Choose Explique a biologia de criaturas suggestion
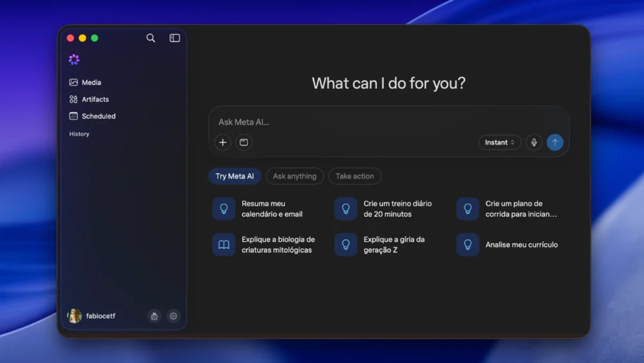This screenshot has width=644, height=363. 266,244
